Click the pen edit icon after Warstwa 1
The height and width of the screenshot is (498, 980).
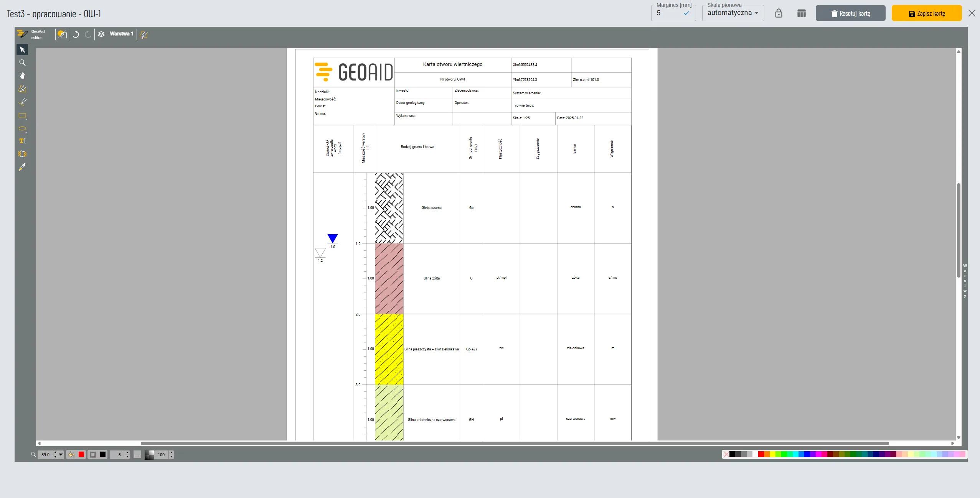[144, 35]
